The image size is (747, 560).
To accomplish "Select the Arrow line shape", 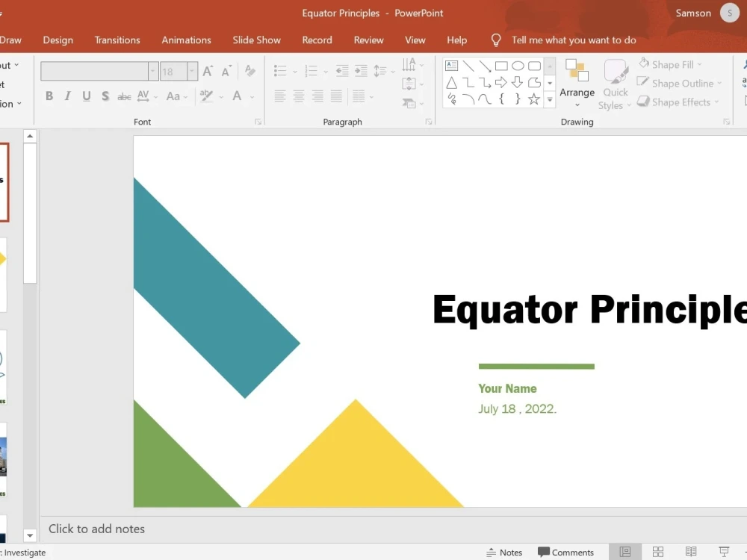I will [485, 66].
